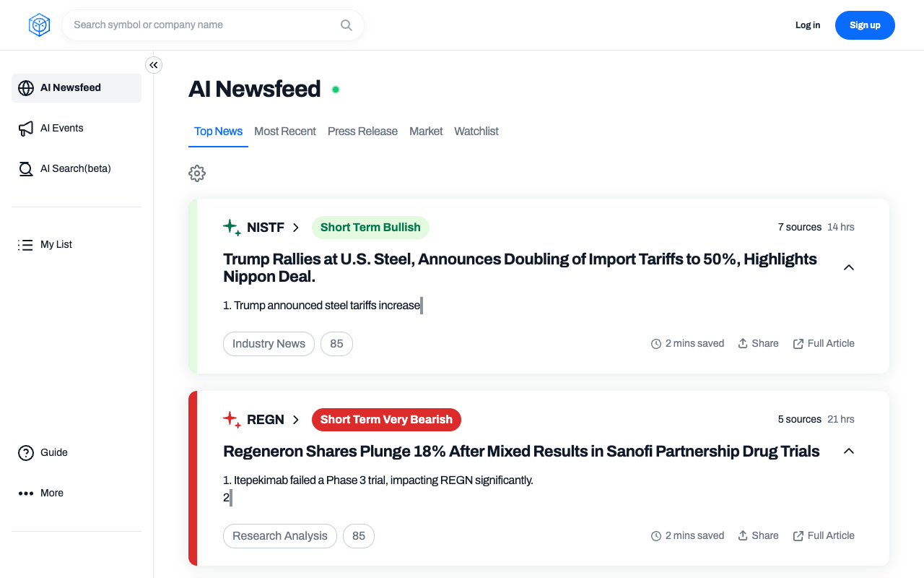Click the 7 sources label

[800, 228]
